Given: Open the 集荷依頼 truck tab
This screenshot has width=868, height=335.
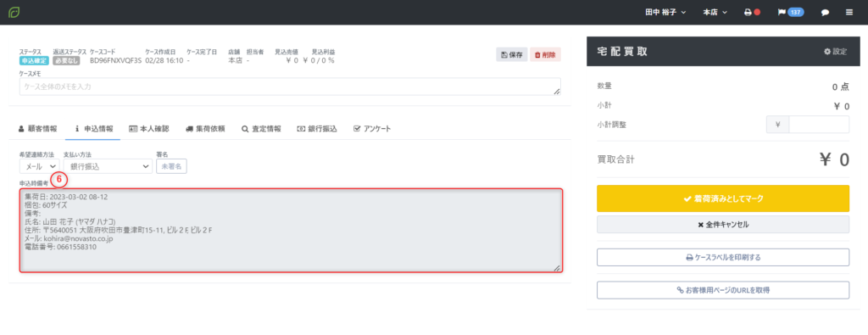Looking at the screenshot, I should (x=205, y=128).
